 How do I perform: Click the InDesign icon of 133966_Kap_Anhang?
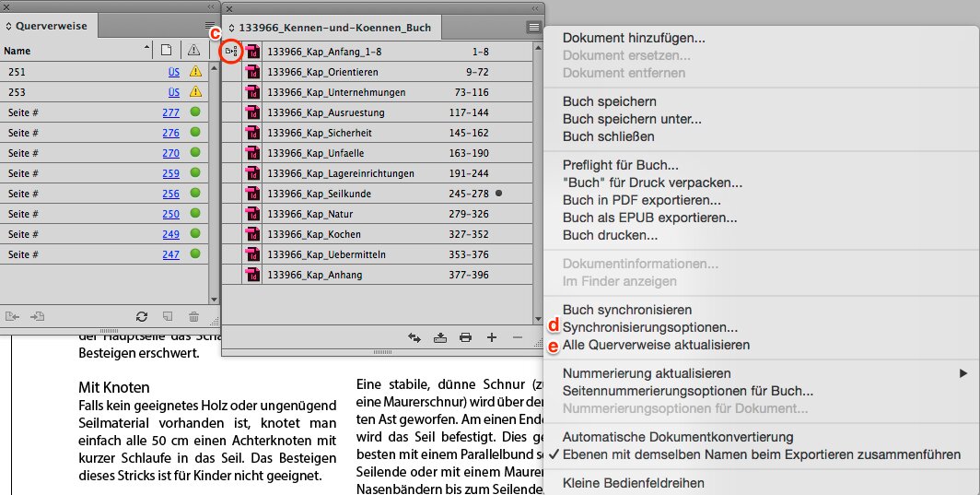(252, 275)
